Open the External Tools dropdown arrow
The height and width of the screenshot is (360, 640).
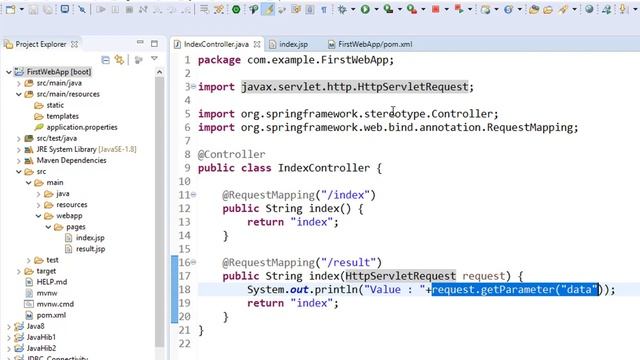pyautogui.click(x=423, y=9)
